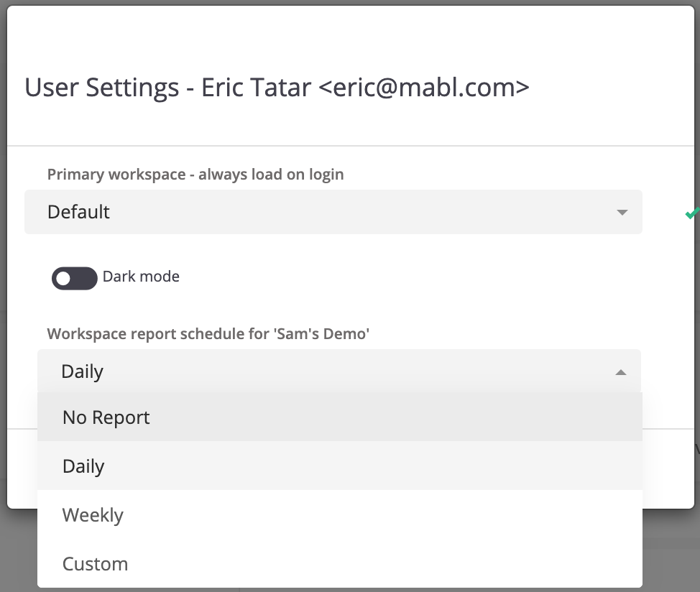Click the Primary workspace dropdown arrow
700x592 pixels.
(x=622, y=213)
